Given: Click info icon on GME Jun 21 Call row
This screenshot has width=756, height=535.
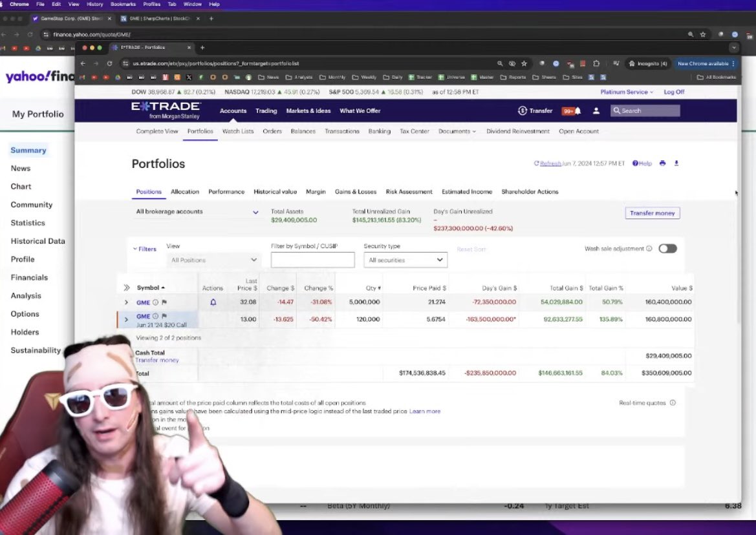Looking at the screenshot, I should [155, 317].
